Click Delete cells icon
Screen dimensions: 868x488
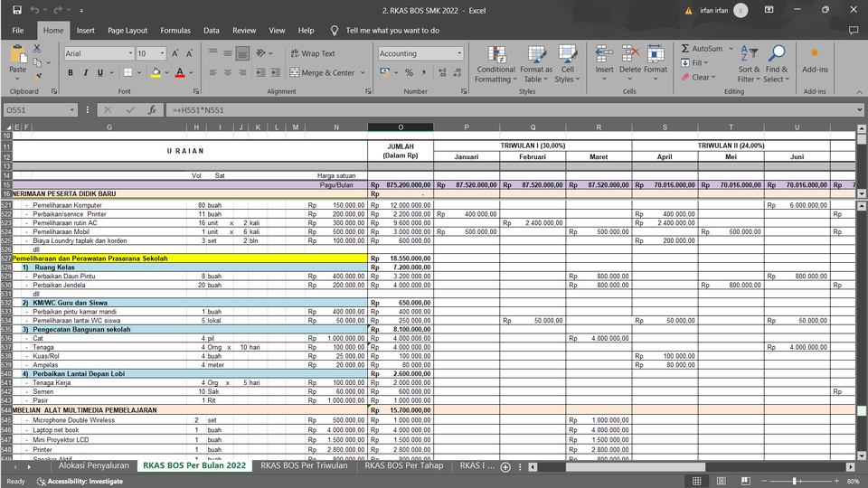tap(630, 54)
